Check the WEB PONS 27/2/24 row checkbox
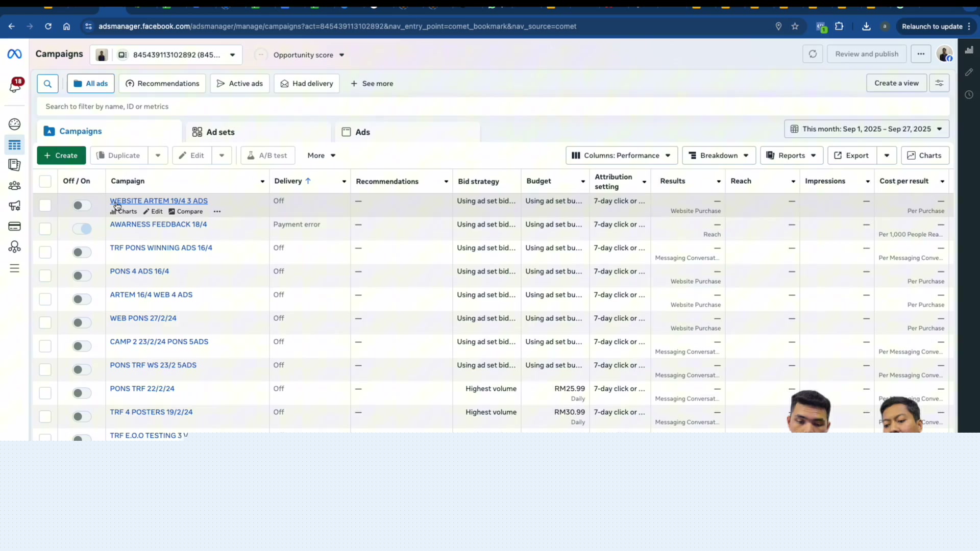 pyautogui.click(x=45, y=322)
